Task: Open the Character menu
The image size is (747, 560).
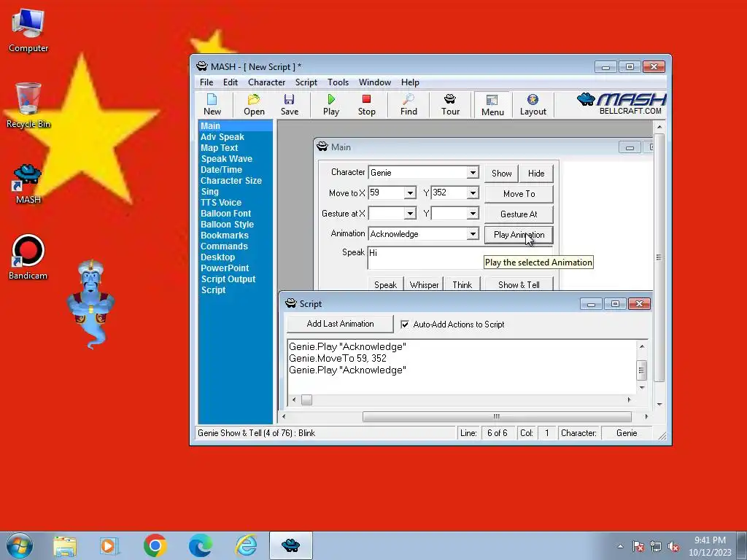Action: (266, 82)
